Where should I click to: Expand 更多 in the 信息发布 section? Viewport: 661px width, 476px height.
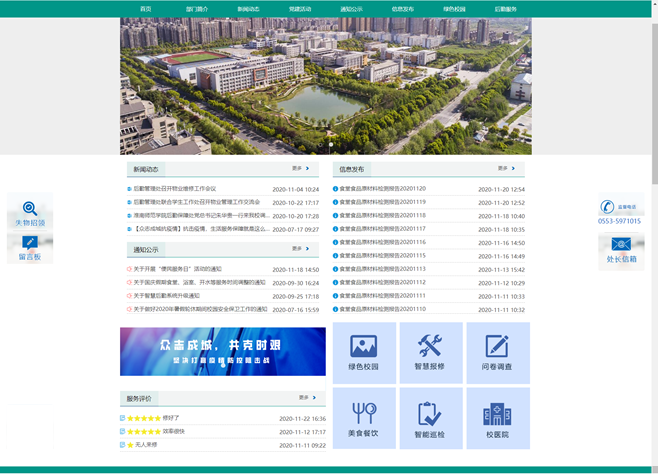[507, 169]
